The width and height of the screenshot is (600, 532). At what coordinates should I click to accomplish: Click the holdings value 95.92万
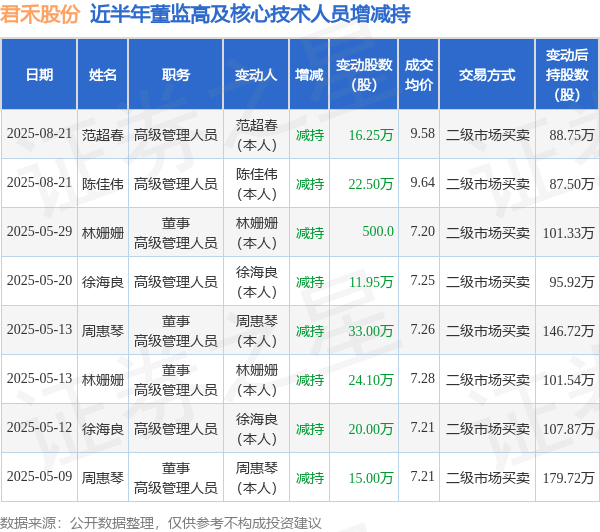[572, 282]
